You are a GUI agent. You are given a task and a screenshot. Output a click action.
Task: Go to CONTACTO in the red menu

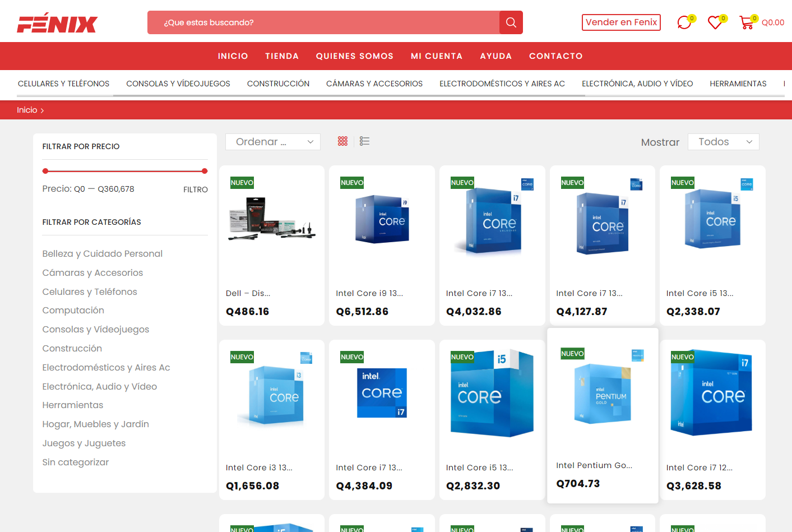pyautogui.click(x=555, y=56)
